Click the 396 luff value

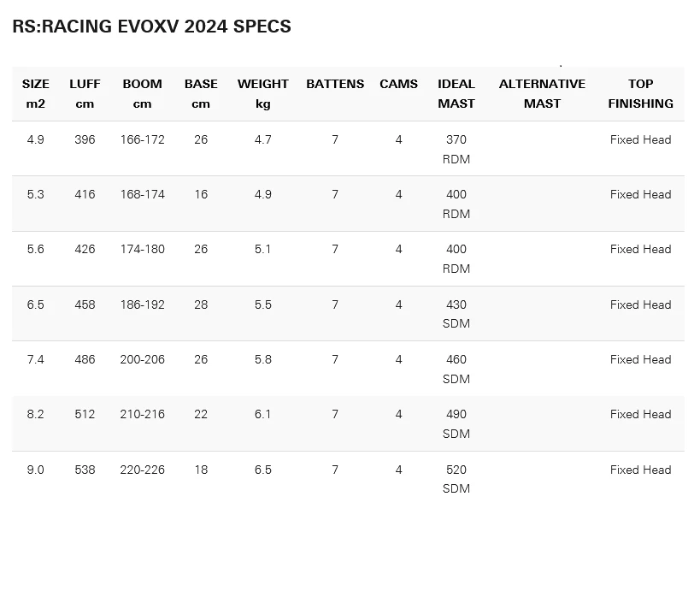[85, 139]
